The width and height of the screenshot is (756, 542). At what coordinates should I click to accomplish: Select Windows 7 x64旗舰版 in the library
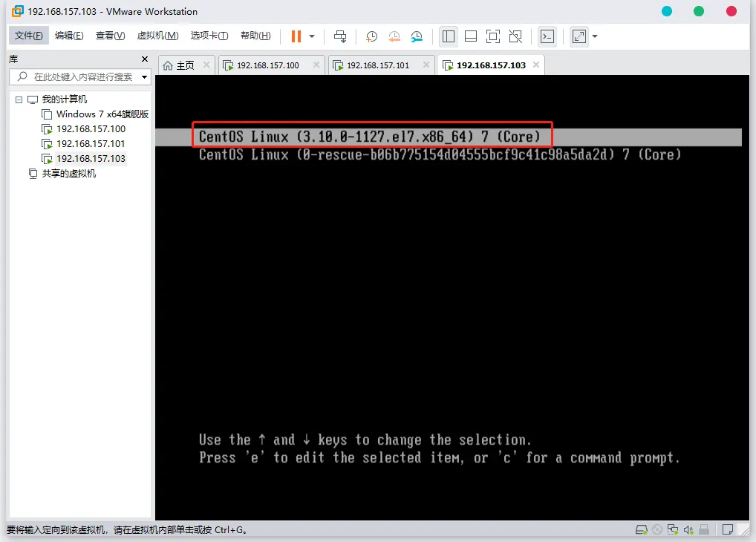102,114
